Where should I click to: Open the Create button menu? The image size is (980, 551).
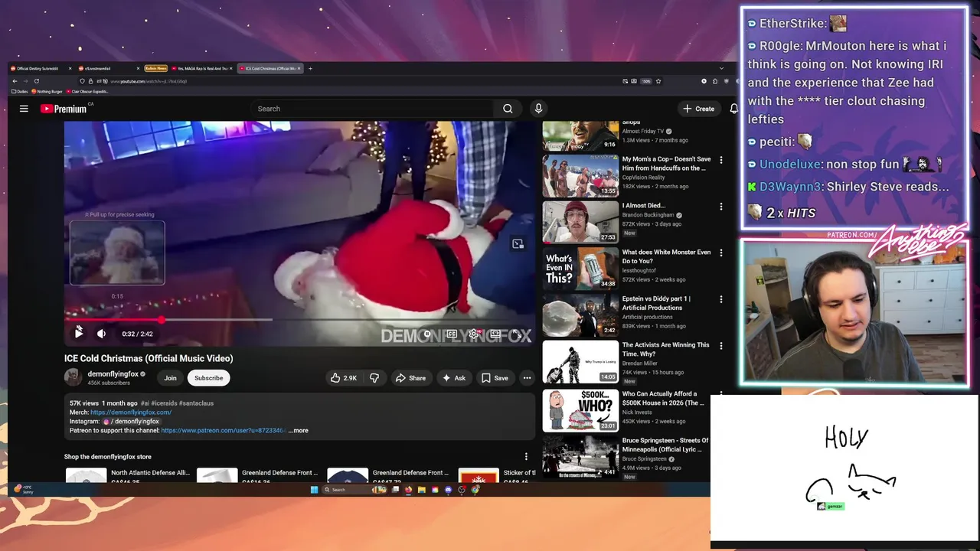(699, 109)
